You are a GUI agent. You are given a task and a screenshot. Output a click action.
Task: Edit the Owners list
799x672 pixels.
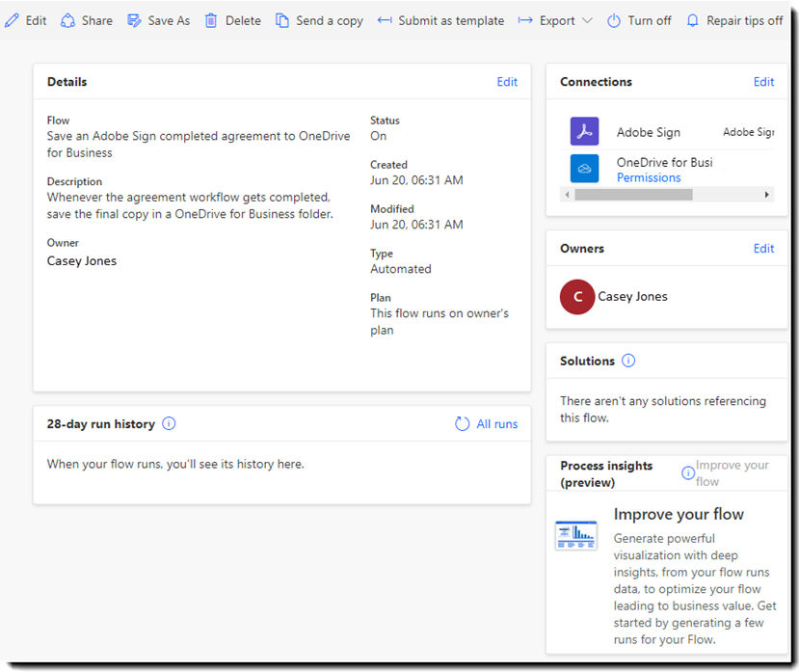tap(763, 248)
